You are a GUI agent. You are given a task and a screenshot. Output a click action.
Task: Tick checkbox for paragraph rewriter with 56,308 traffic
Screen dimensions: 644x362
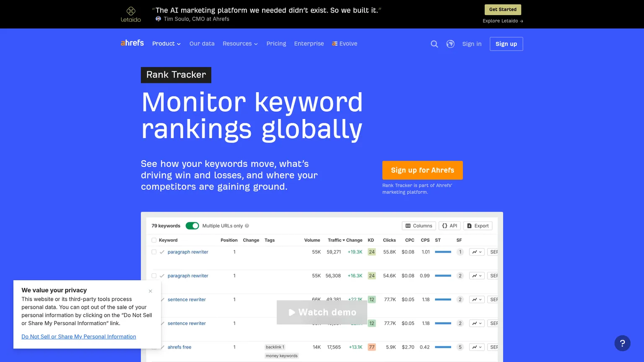click(x=154, y=276)
